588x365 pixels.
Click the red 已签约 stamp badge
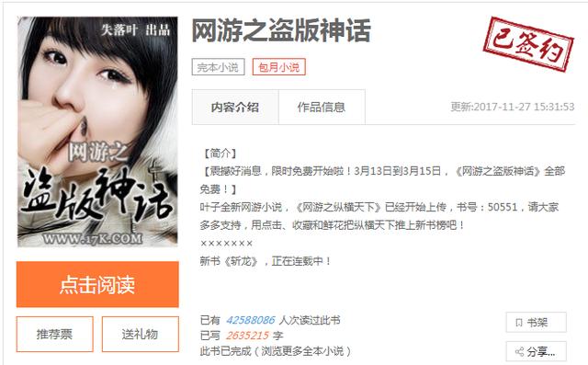[528, 44]
